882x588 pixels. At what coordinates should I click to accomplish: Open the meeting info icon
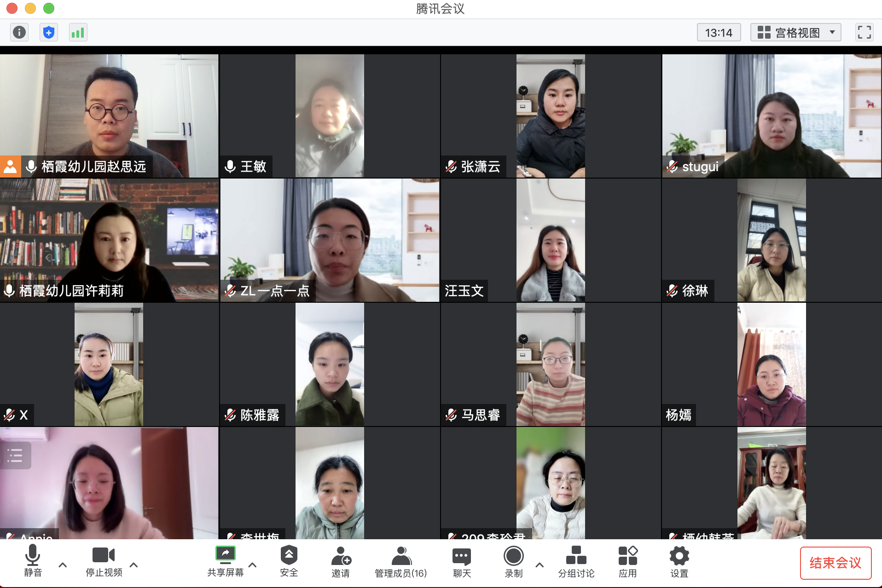click(x=19, y=33)
